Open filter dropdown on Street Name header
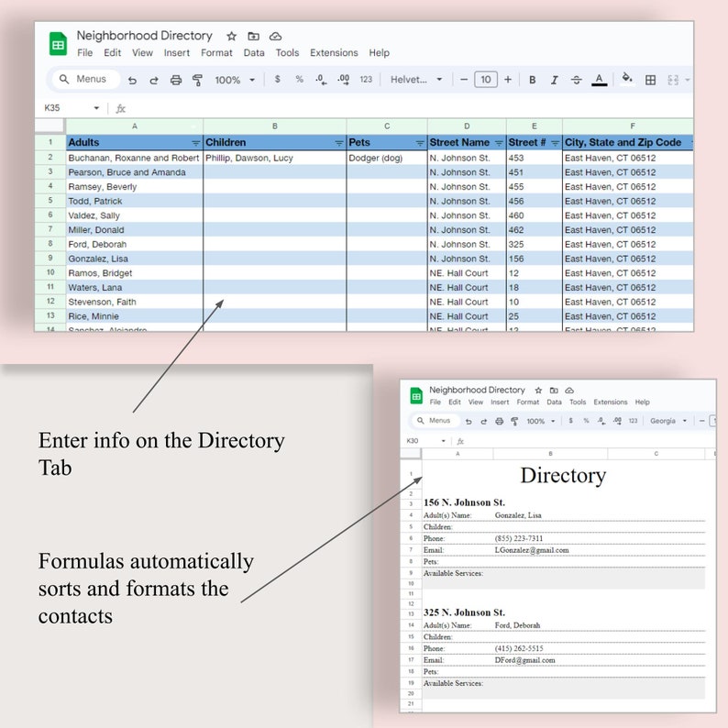Screen dimensions: 728x728 [x=499, y=143]
